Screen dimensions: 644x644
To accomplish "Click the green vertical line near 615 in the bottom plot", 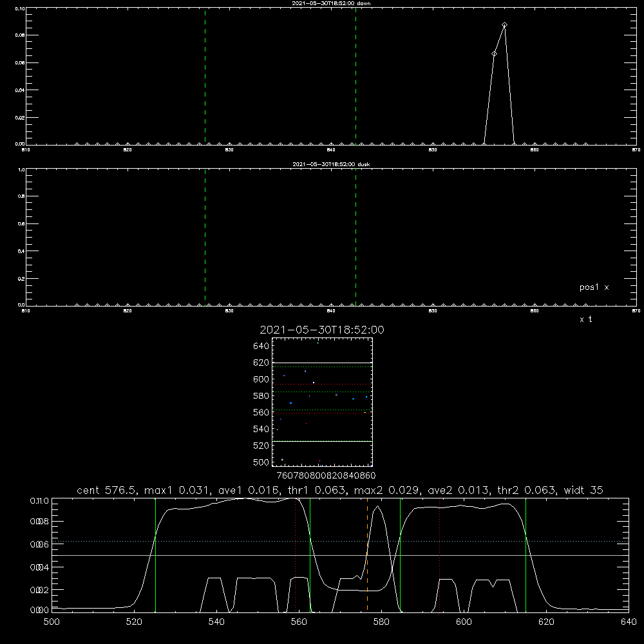I will tap(526, 554).
